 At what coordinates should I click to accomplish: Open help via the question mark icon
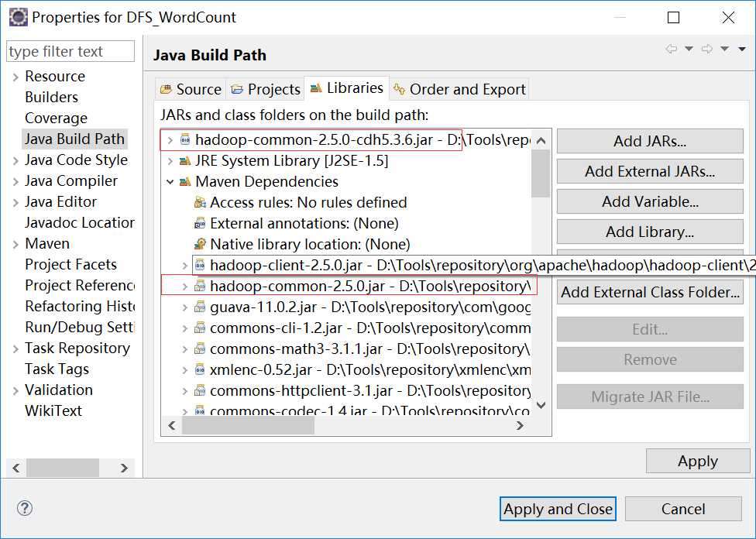coord(25,508)
